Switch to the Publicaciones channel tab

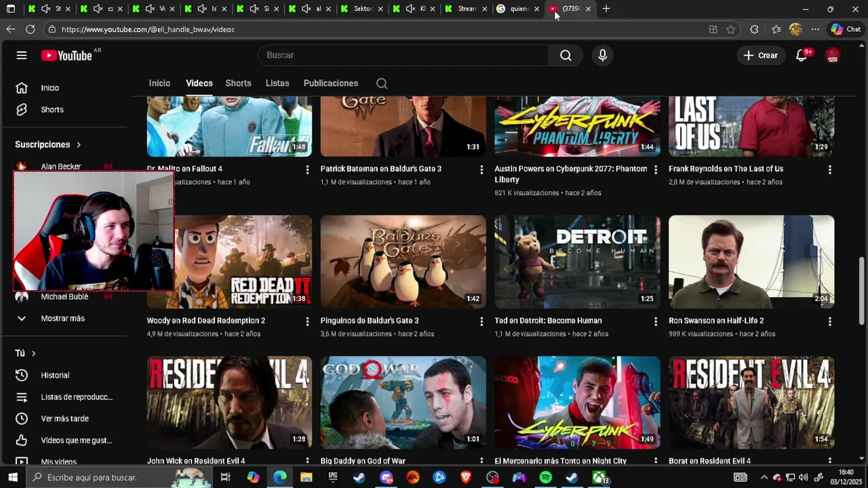pyautogui.click(x=331, y=83)
